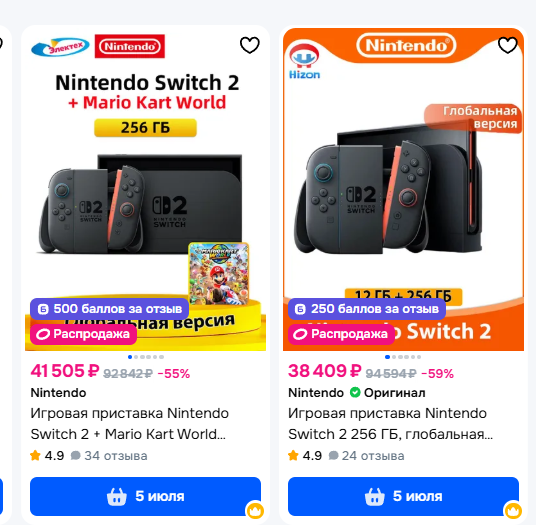Viewport: 536px width, 525px height.
Task: Click the 500 баллов за отзыв badge
Action: (109, 309)
